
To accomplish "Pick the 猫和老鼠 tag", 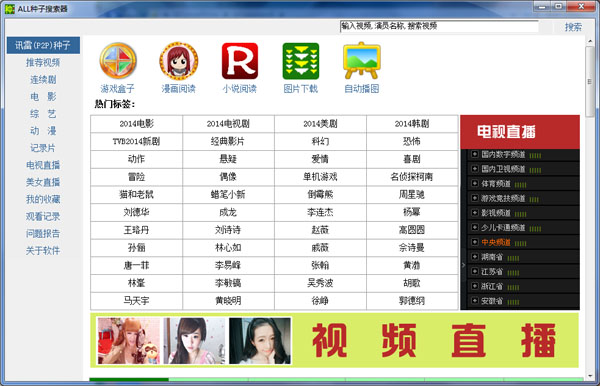I will 137,194.
